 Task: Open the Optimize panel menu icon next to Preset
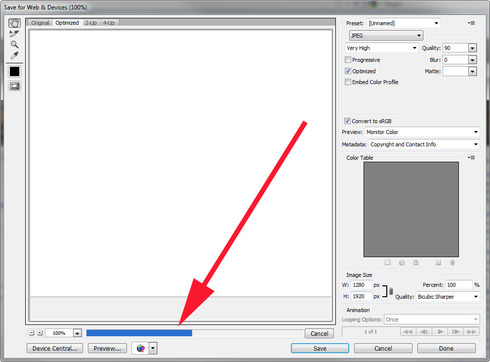(x=471, y=23)
